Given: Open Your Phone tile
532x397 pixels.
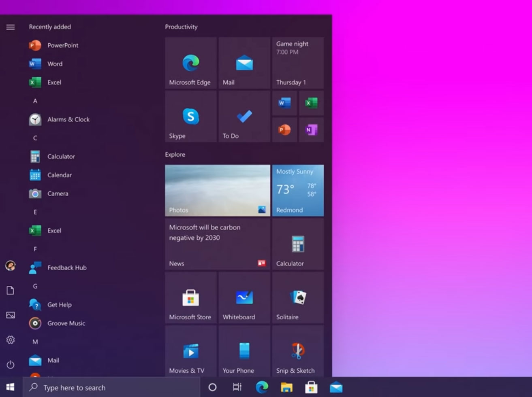Looking at the screenshot, I should (x=244, y=351).
